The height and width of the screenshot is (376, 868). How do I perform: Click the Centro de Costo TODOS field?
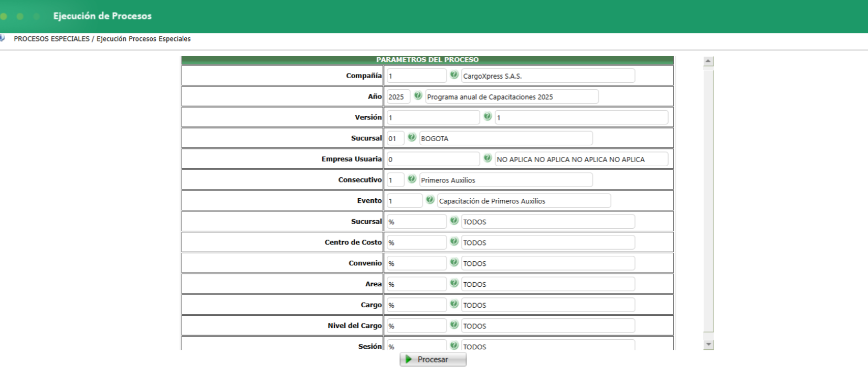548,242
